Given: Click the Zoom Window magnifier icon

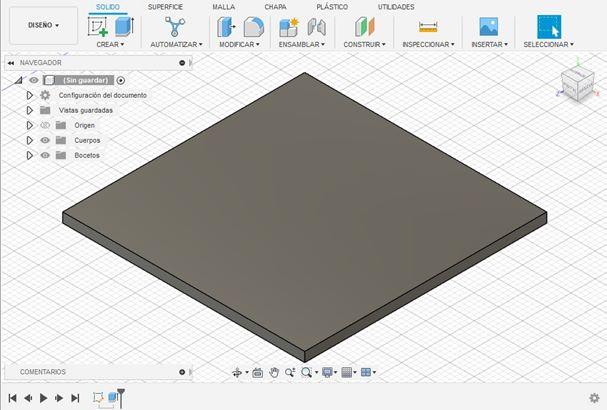Looking at the screenshot, I should pos(306,372).
